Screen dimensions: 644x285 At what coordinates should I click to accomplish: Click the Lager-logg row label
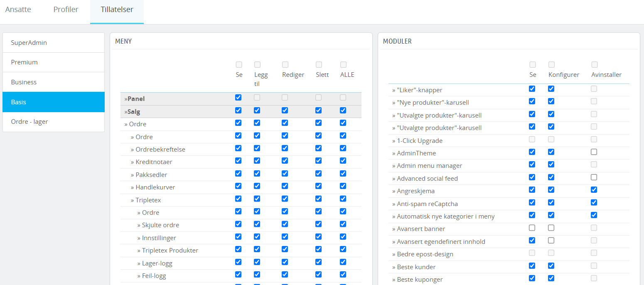(x=155, y=263)
